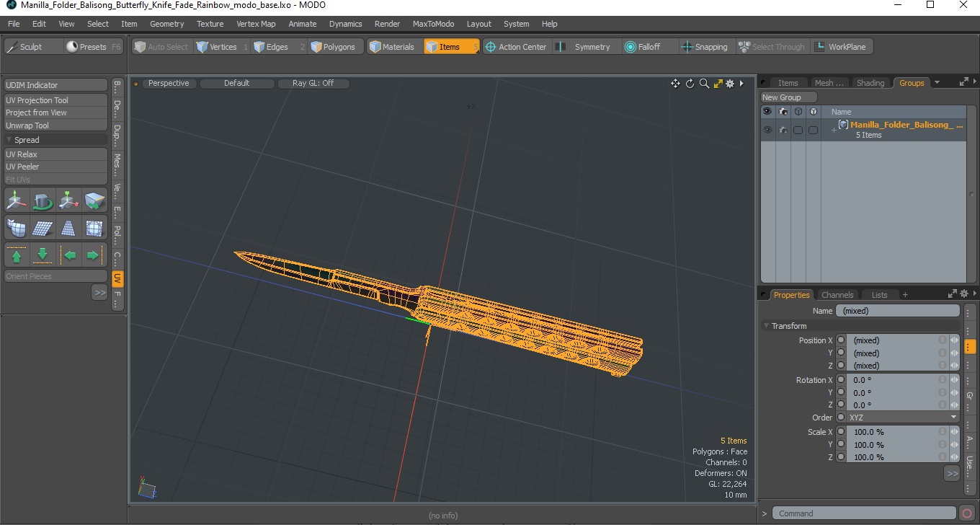Open the Vertex Map menu
This screenshot has width=980, height=525.
click(x=256, y=24)
